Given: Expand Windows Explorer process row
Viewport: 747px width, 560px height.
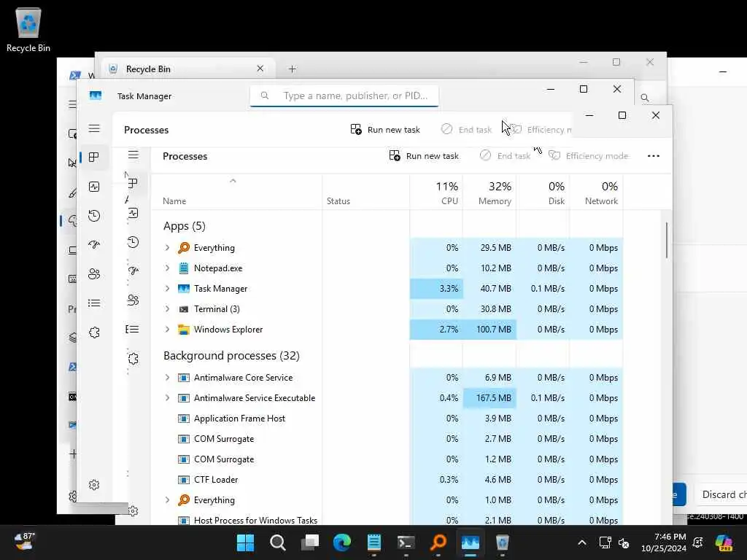Looking at the screenshot, I should coord(167,330).
